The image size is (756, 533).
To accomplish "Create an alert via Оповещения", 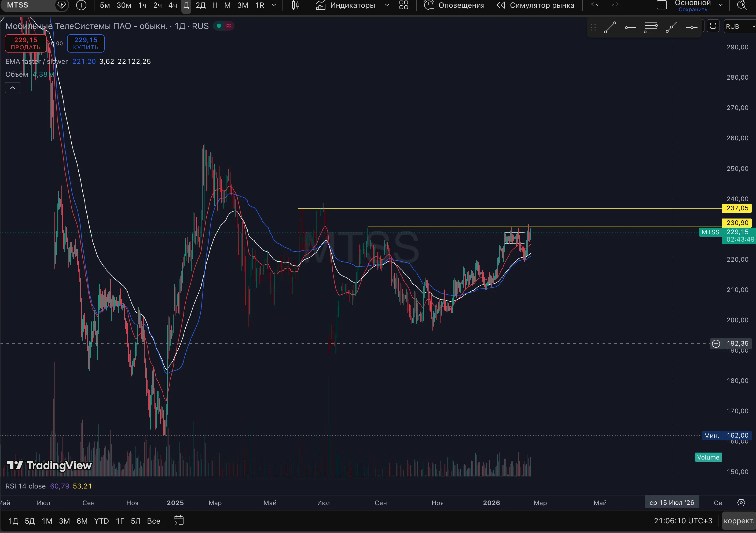I will [454, 5].
